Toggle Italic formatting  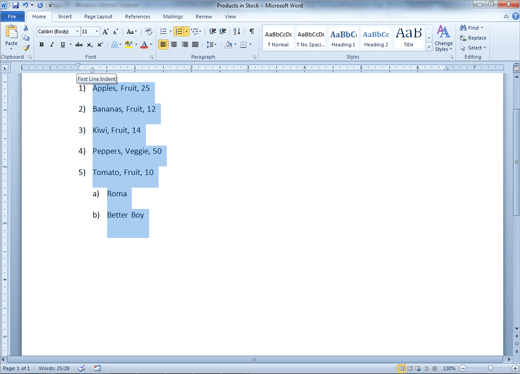pos(52,45)
